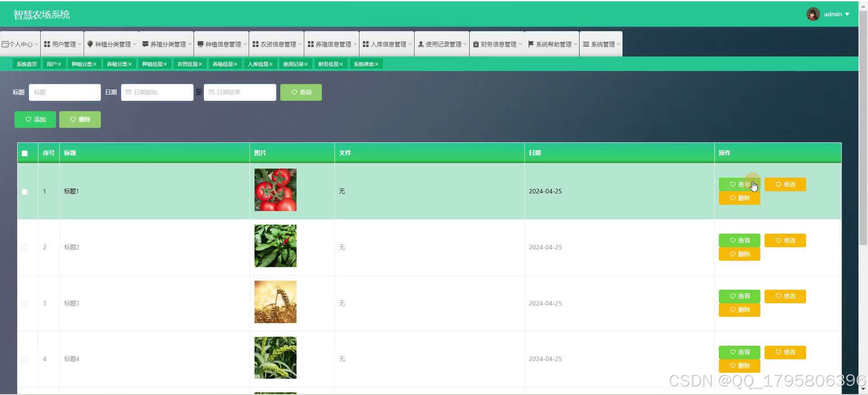Open the millet thumbnail in row 标题4
Image resolution: width=868 pixels, height=395 pixels.
[275, 357]
